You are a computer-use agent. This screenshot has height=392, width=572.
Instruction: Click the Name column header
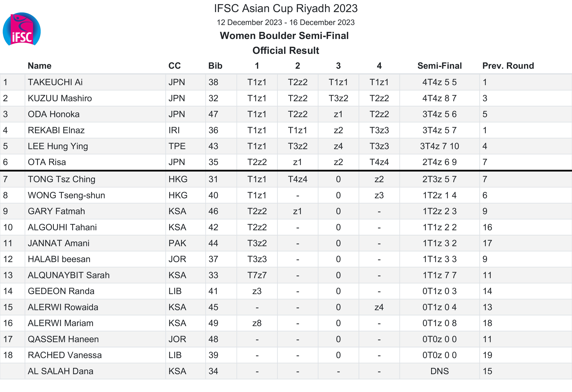(40, 66)
